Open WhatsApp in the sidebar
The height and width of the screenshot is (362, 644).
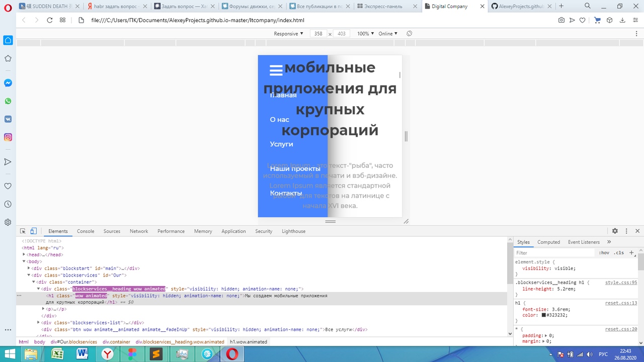coord(8,101)
